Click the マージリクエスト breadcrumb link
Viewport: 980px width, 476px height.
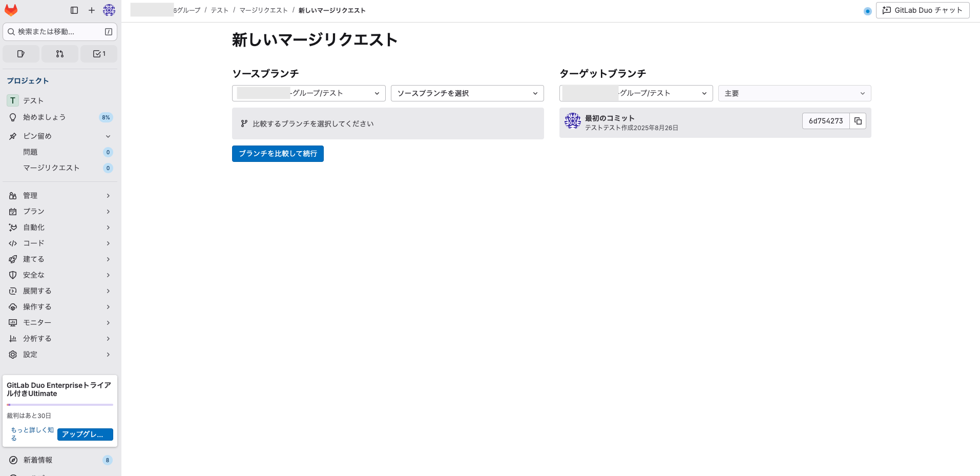[264, 10]
